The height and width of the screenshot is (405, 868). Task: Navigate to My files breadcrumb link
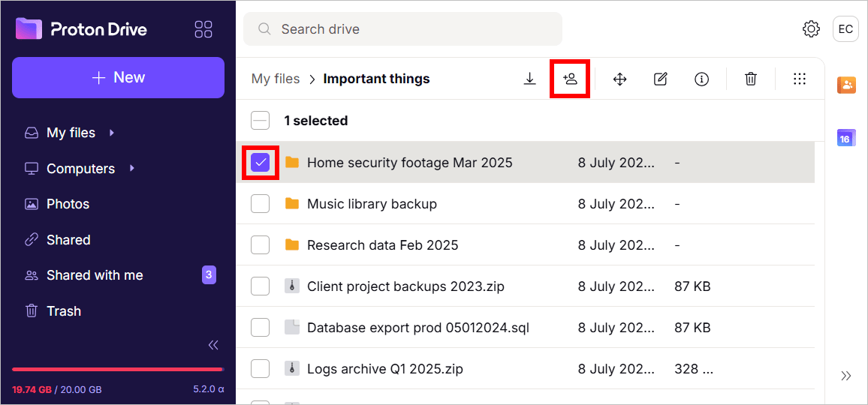[x=276, y=79]
